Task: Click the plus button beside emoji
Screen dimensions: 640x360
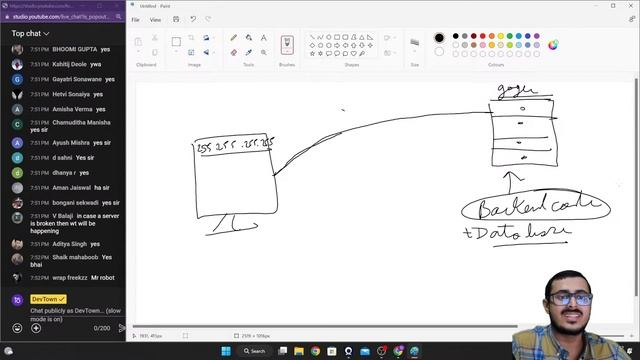Action: 36,328
